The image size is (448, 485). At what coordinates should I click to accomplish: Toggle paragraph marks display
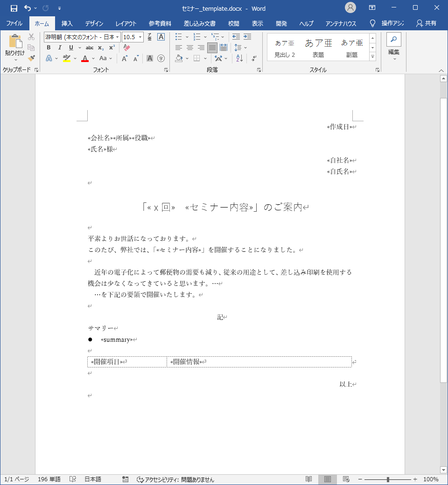click(254, 58)
